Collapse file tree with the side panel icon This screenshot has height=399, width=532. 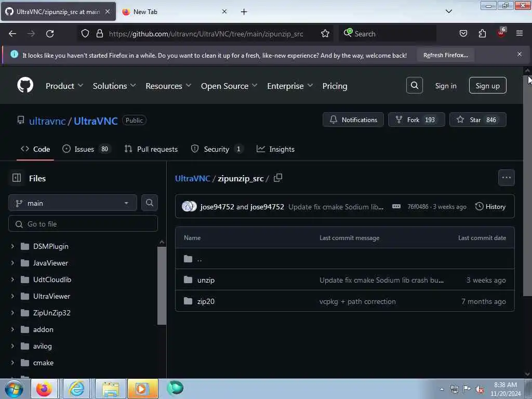[x=17, y=178]
